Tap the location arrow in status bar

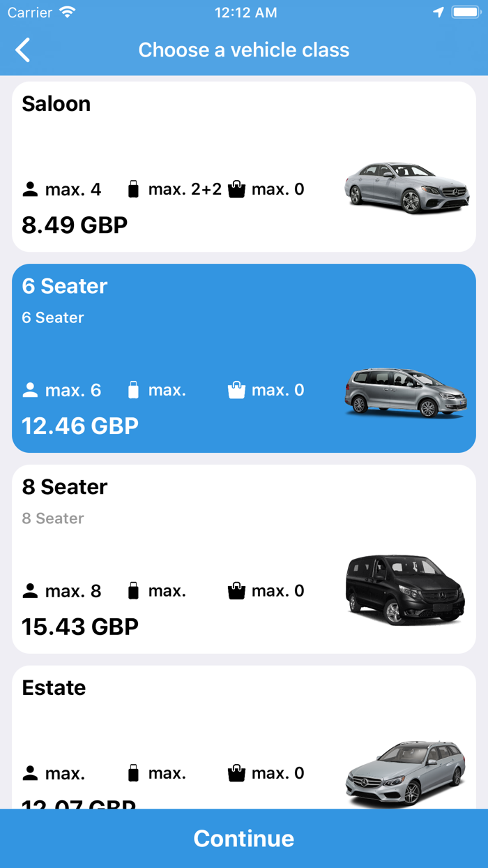click(x=439, y=13)
